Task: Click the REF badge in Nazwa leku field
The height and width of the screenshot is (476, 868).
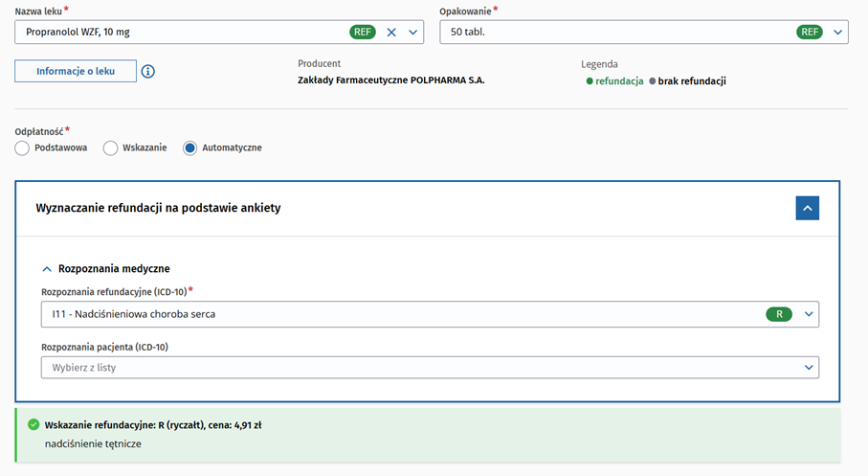Action: point(363,33)
